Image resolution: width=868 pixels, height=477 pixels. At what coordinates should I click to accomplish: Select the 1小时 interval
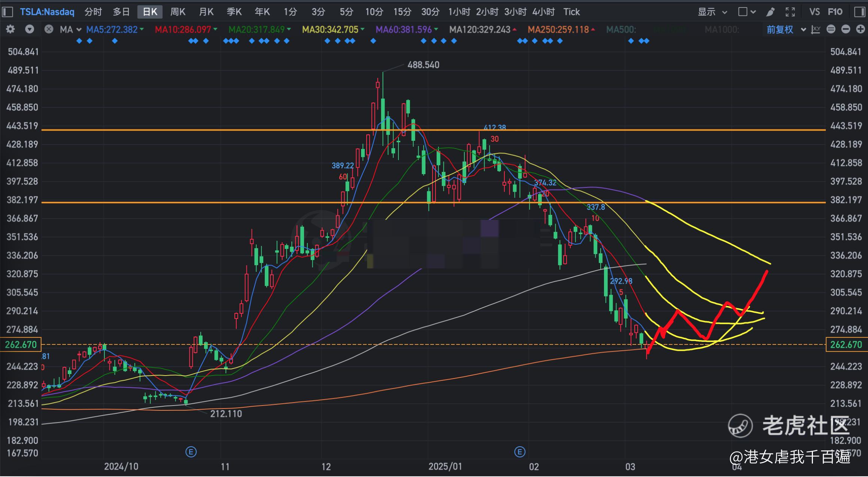coord(459,12)
